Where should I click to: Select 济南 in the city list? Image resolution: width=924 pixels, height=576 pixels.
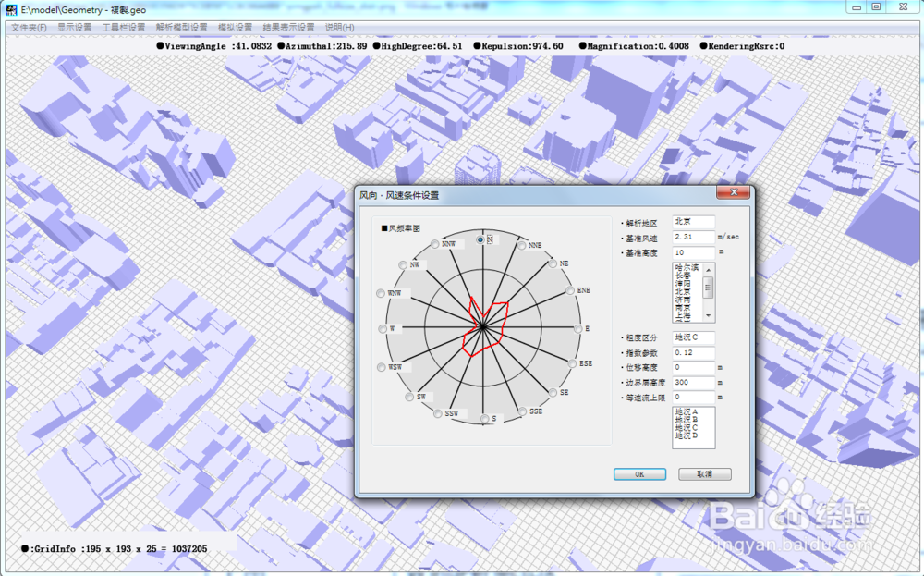pos(683,300)
